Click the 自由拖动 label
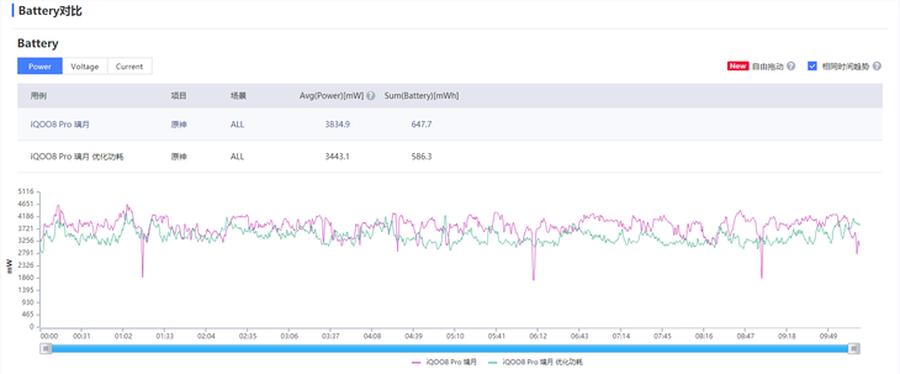The height and width of the screenshot is (374, 900). tap(767, 67)
